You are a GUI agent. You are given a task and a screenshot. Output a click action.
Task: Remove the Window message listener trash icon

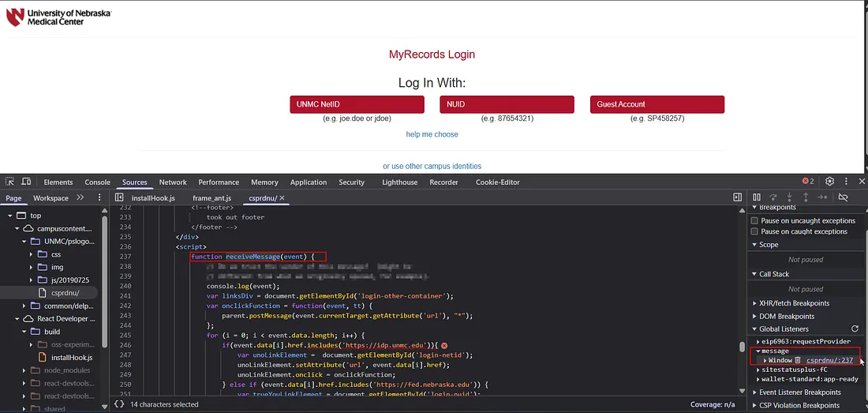[798, 360]
